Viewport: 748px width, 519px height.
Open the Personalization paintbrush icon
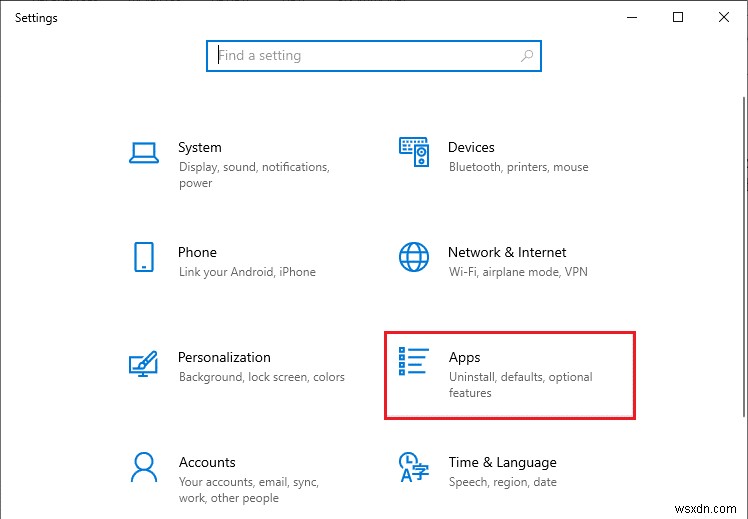pos(144,363)
